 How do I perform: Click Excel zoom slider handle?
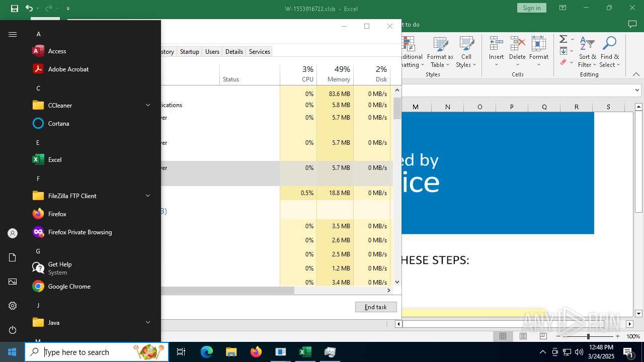point(588,336)
